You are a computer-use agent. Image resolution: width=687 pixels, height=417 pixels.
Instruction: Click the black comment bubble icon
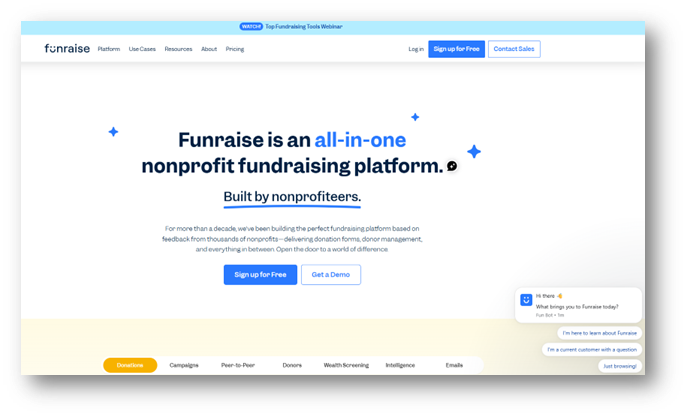tap(452, 166)
